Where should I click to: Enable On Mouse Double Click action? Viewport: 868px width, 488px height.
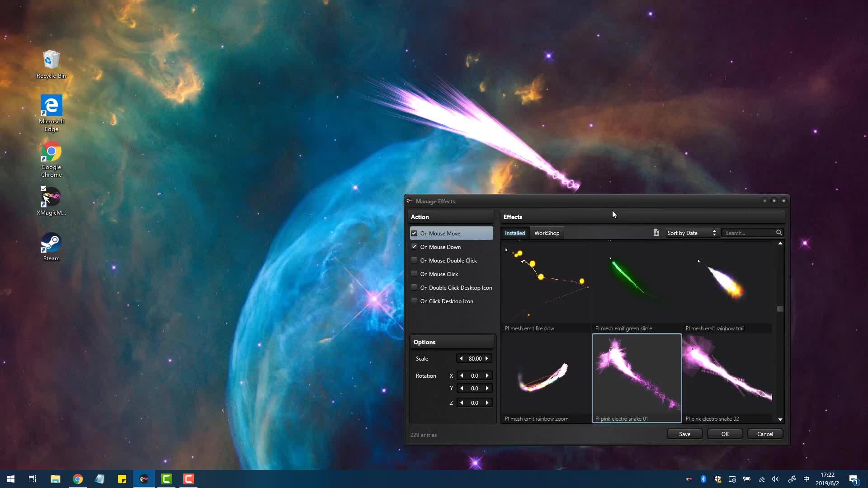pyautogui.click(x=414, y=260)
